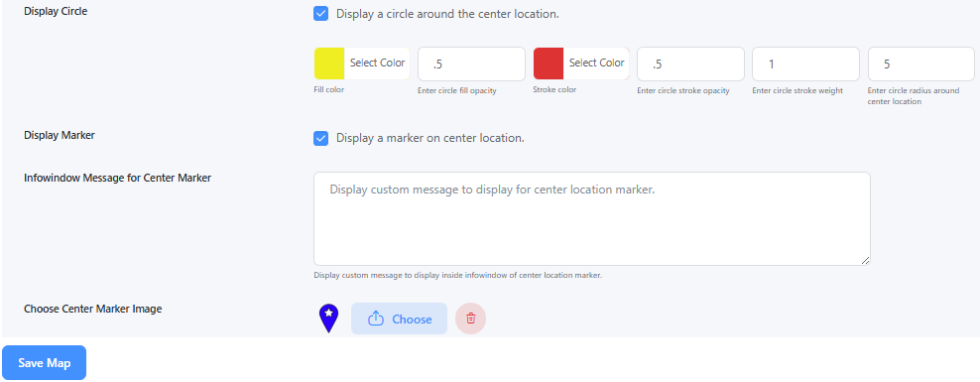Focus the circle radius field
Viewport: 980px width, 382px height.
click(921, 64)
